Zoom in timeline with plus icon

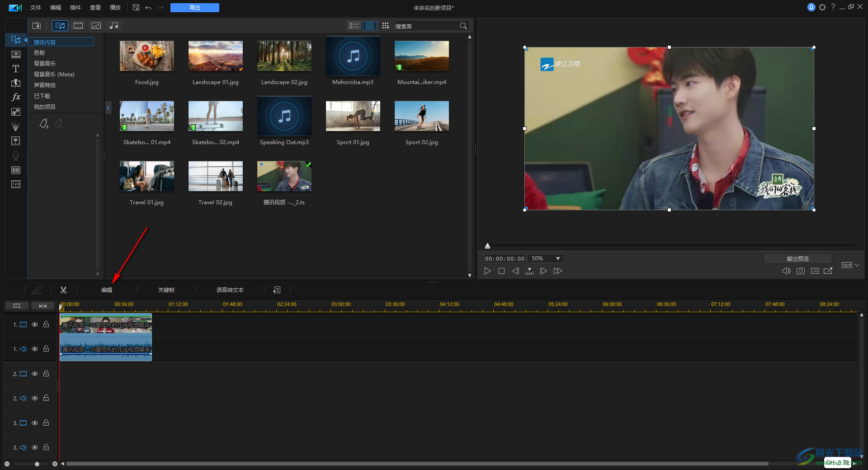[55, 464]
